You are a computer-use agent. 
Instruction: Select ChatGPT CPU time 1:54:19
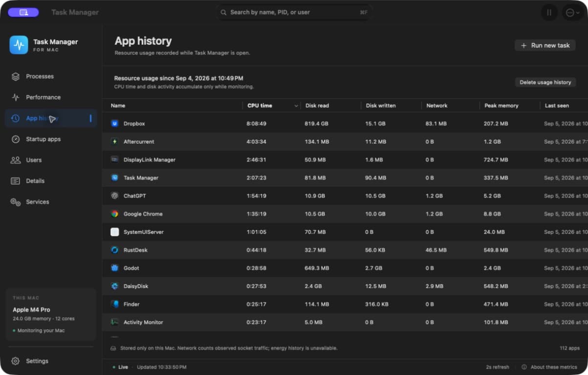pyautogui.click(x=257, y=196)
